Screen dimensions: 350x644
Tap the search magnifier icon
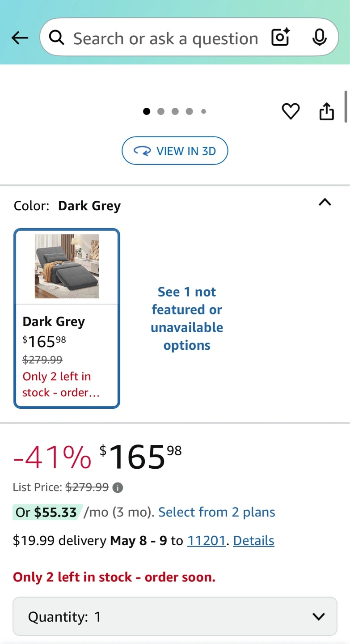click(57, 38)
